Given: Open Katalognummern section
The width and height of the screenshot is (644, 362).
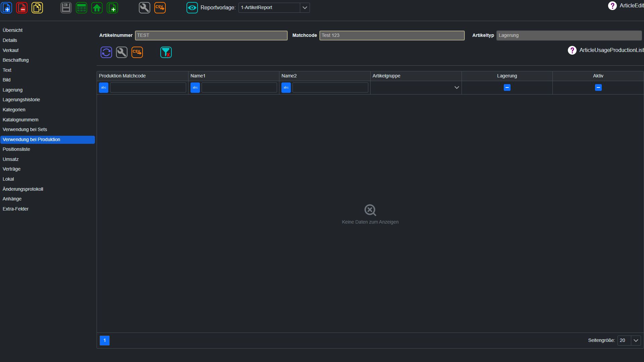Looking at the screenshot, I should tap(47, 120).
